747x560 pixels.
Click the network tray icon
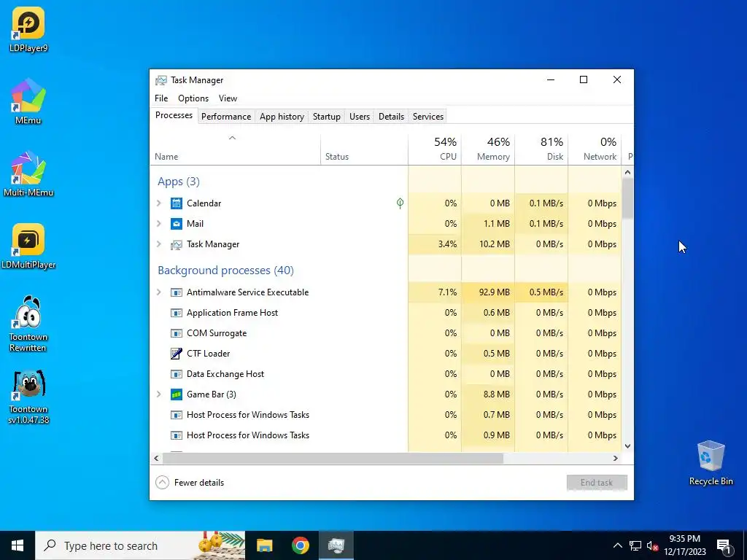click(x=635, y=545)
